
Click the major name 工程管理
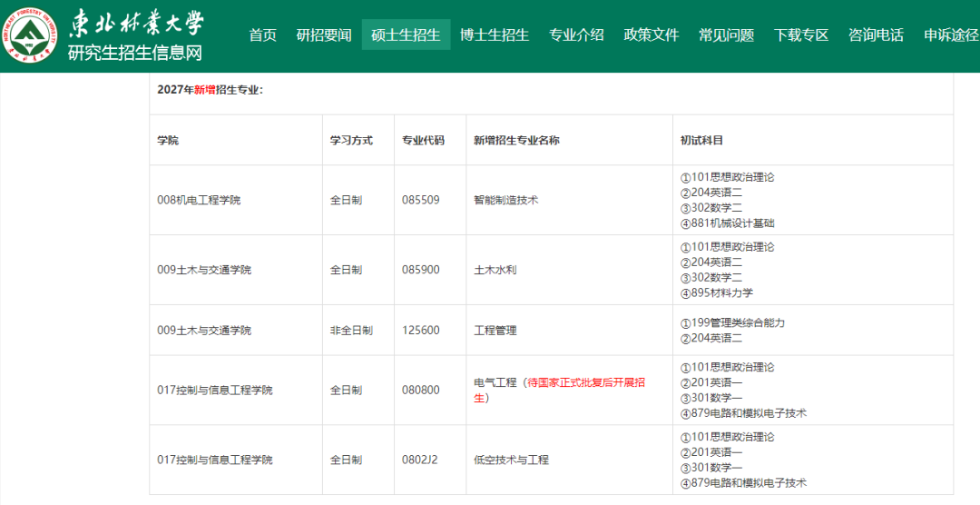click(495, 331)
